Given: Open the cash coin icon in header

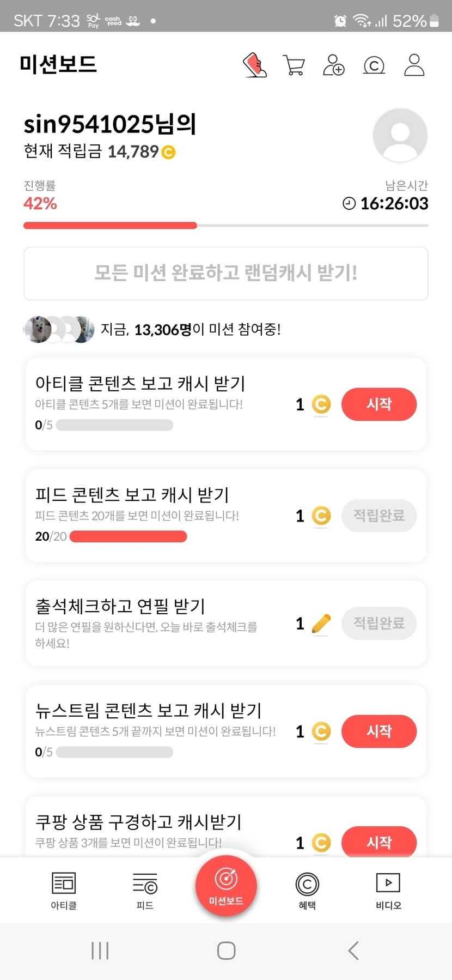Looking at the screenshot, I should tap(374, 65).
